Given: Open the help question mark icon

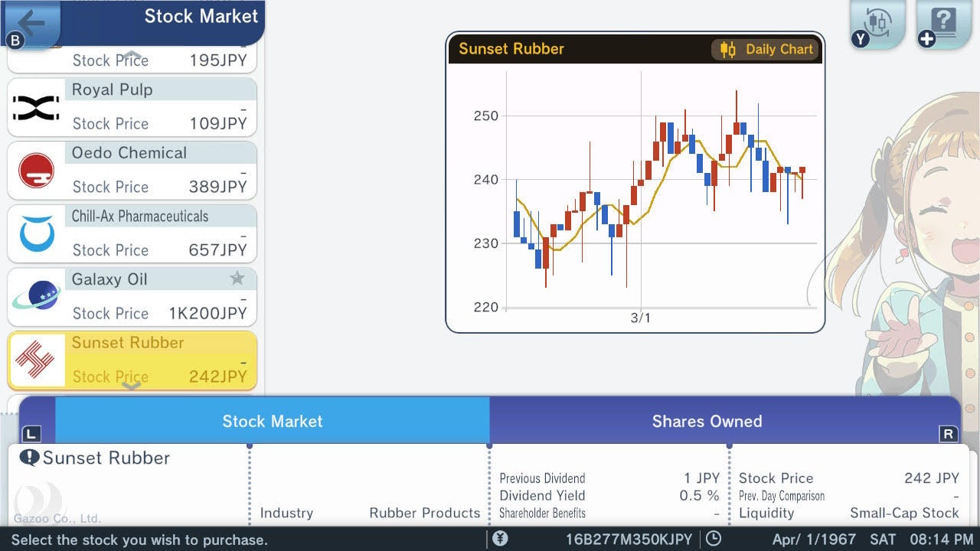Looking at the screenshot, I should pyautogui.click(x=943, y=23).
